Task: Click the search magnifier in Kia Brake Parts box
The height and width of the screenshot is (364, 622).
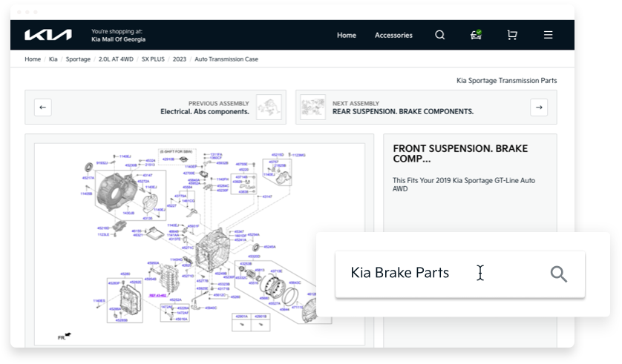Action: pyautogui.click(x=558, y=274)
